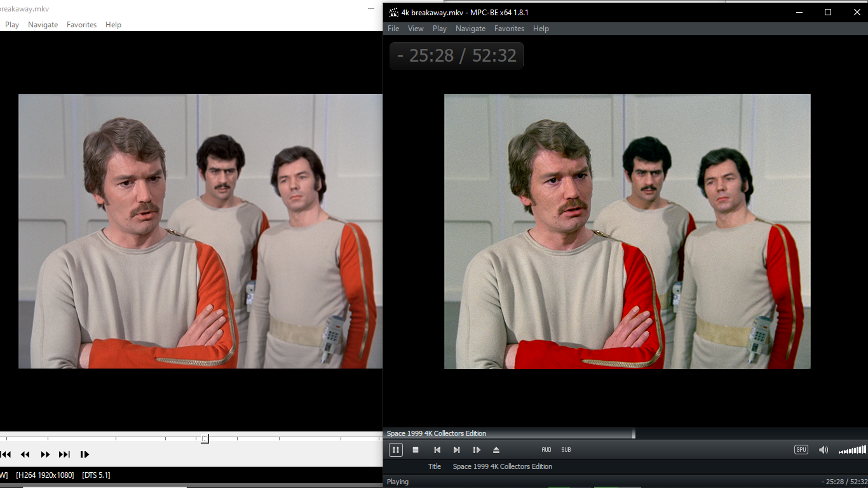Click the GPU decoding indicator
Screen dimensions: 868x488
801,450
